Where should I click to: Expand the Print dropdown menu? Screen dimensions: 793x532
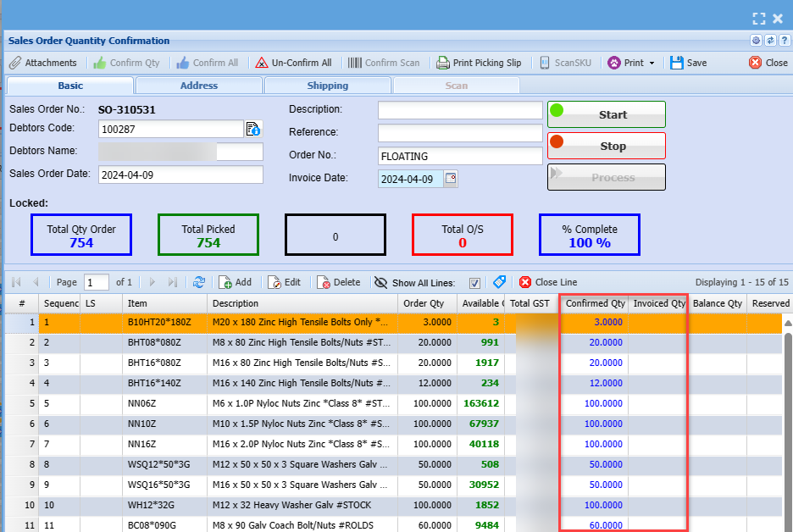pos(652,63)
